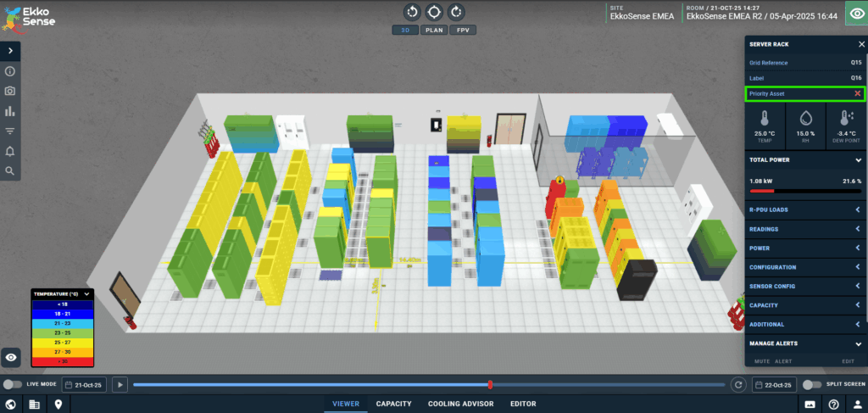Open the Capacity tab in bottom bar
This screenshot has height=413, width=868.
393,405
